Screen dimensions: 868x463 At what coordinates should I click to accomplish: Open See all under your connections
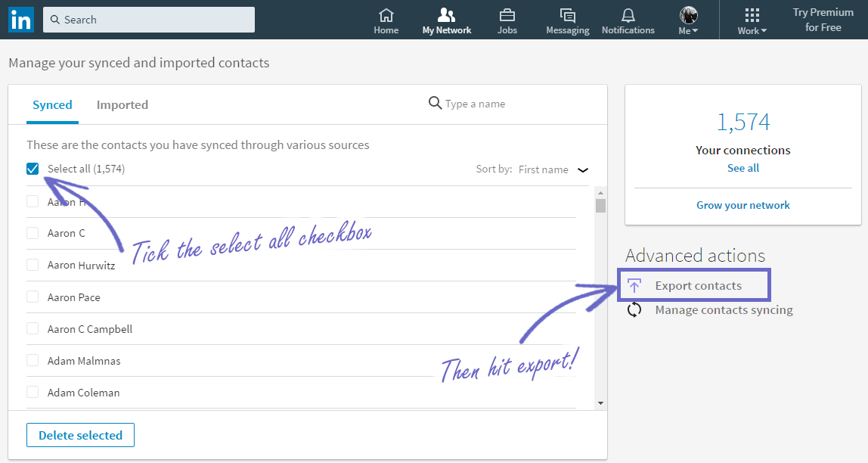[x=742, y=167]
